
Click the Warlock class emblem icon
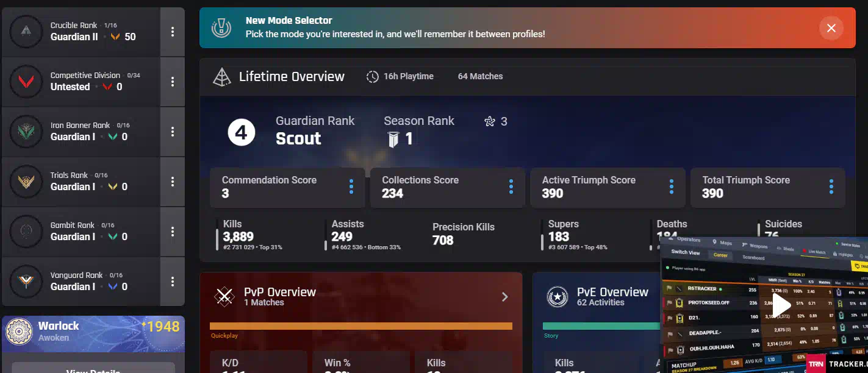[x=19, y=332]
